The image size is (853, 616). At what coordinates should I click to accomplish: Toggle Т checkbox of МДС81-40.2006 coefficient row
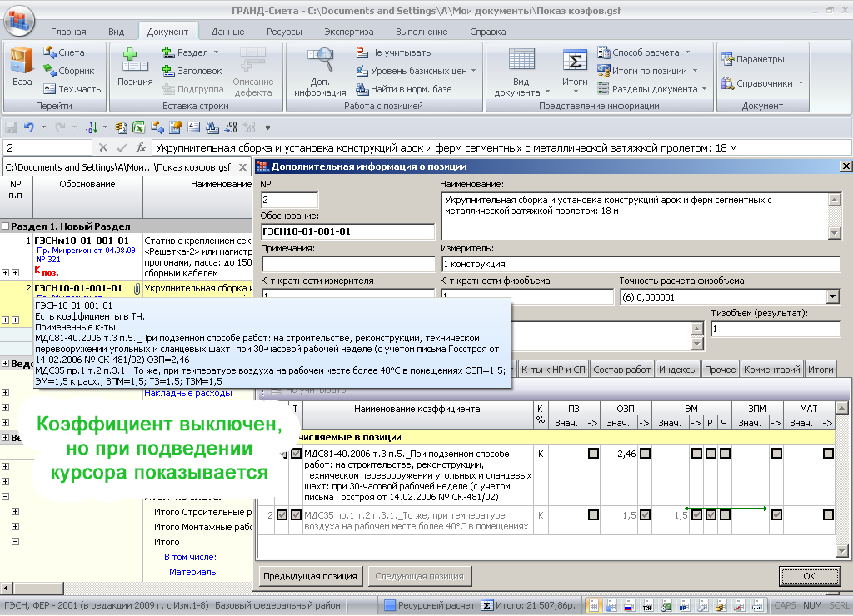pos(296,453)
